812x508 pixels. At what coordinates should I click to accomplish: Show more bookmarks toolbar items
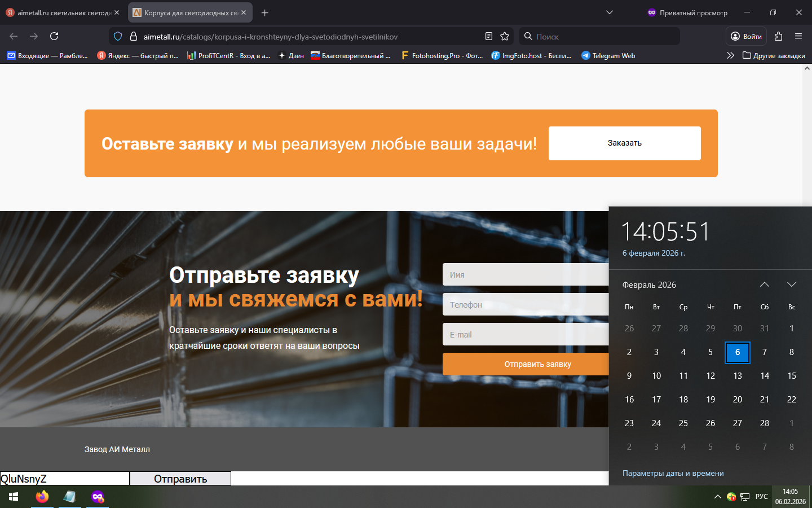click(x=730, y=55)
